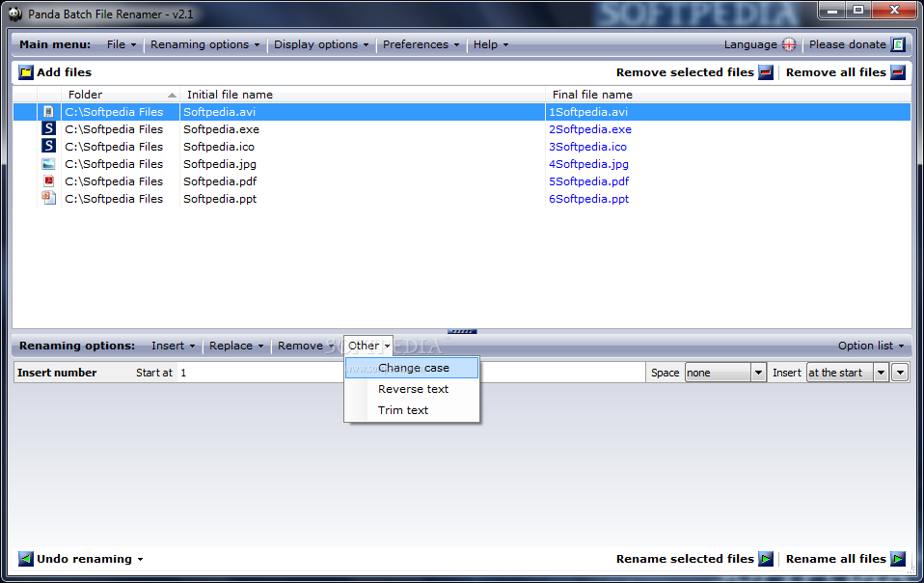Screen dimensions: 924x583
Task: Click the Please donate pound icon
Action: point(898,44)
